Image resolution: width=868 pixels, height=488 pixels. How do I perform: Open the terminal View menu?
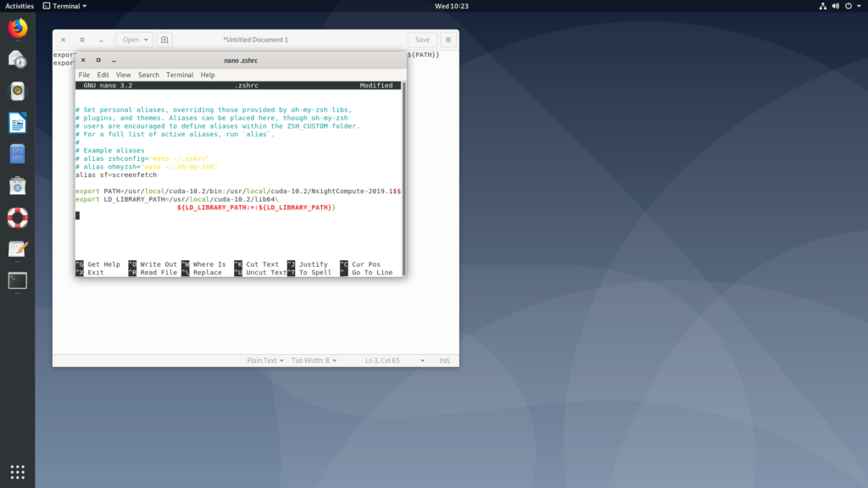point(124,75)
